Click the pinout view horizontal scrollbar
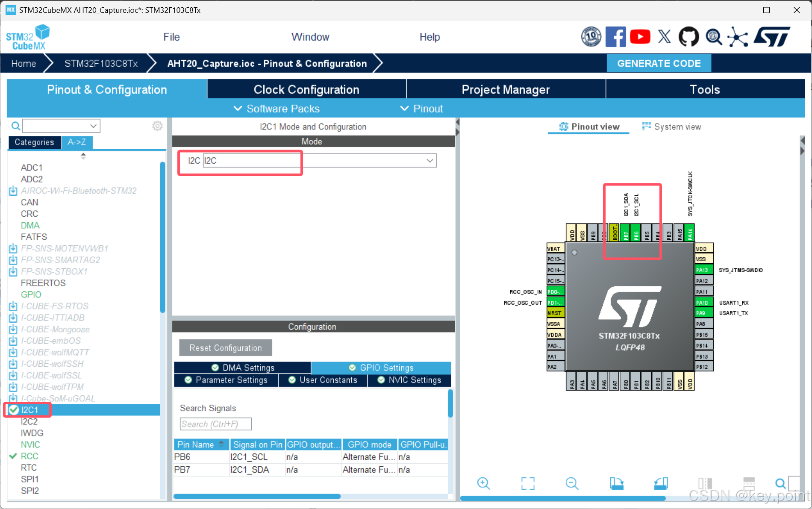 pyautogui.click(x=563, y=498)
